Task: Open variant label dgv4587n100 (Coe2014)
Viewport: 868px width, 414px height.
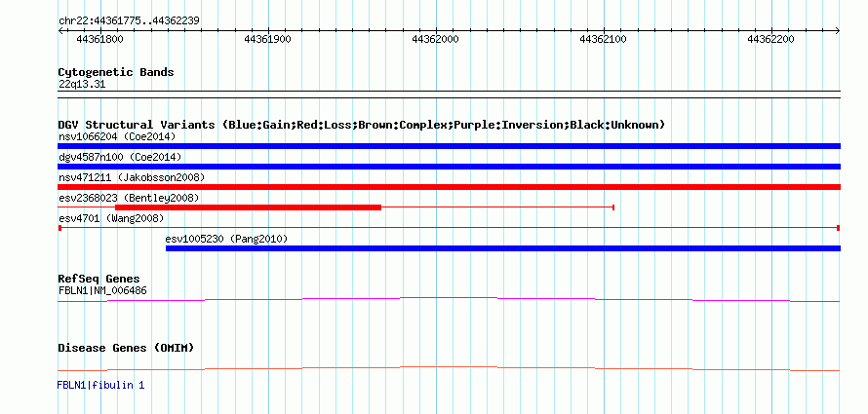Action: point(120,157)
